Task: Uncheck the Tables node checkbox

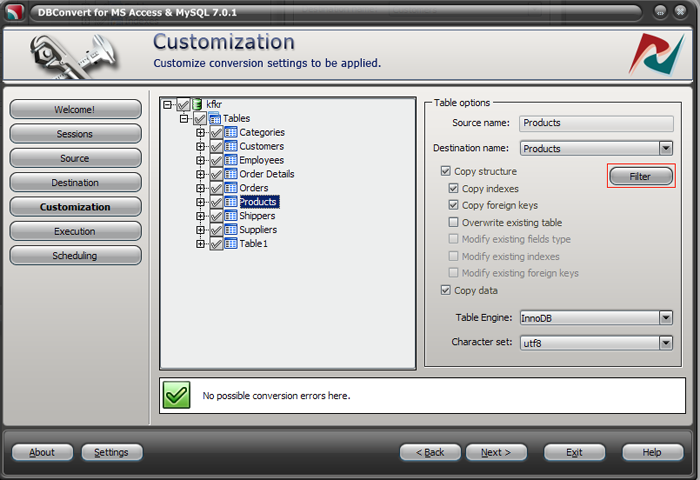Action: click(x=200, y=119)
